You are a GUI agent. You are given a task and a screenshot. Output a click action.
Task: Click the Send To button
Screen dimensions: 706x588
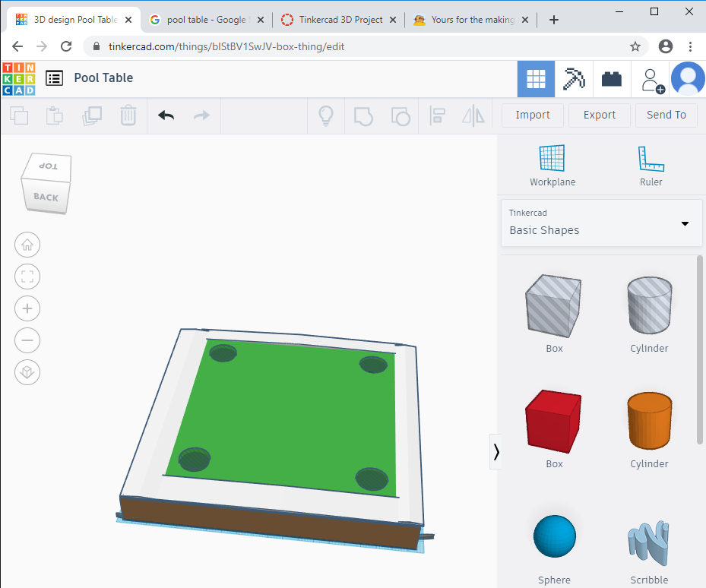pos(666,115)
